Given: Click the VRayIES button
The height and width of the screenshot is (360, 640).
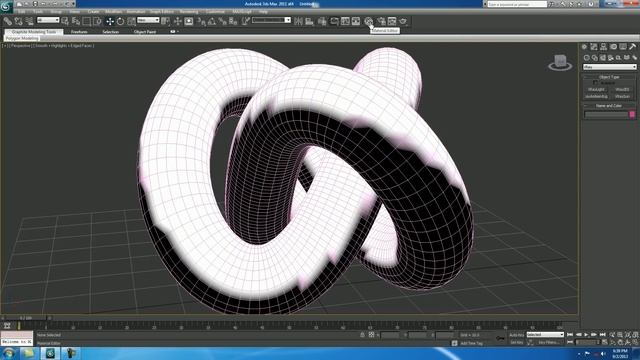Looking at the screenshot, I should [x=622, y=89].
